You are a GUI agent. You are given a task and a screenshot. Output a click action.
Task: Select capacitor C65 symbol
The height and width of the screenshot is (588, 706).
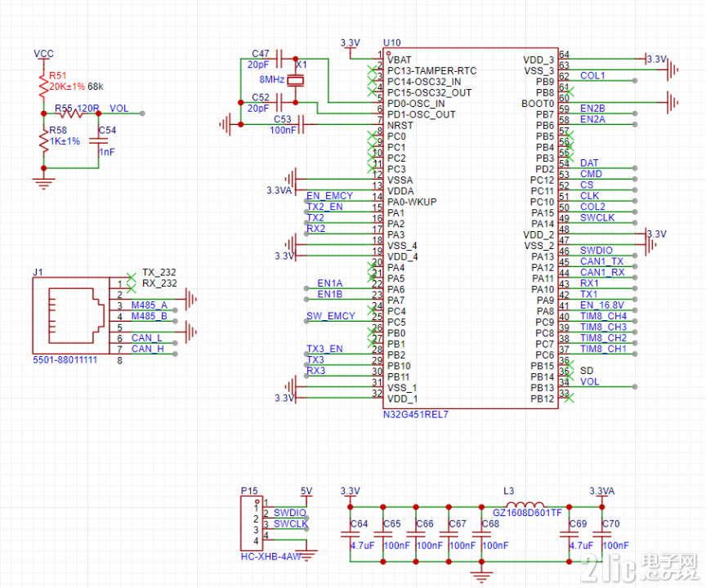[x=383, y=534]
